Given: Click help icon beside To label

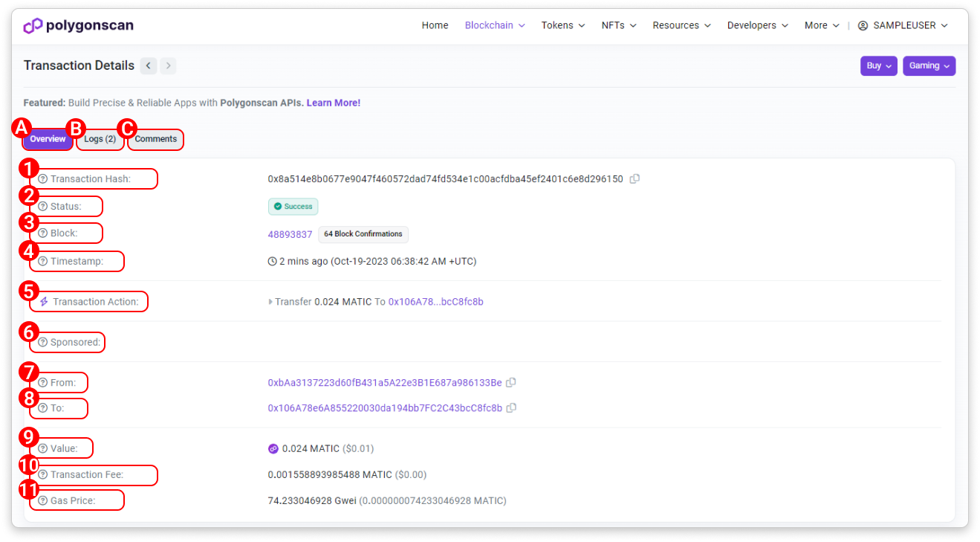Looking at the screenshot, I should (42, 408).
